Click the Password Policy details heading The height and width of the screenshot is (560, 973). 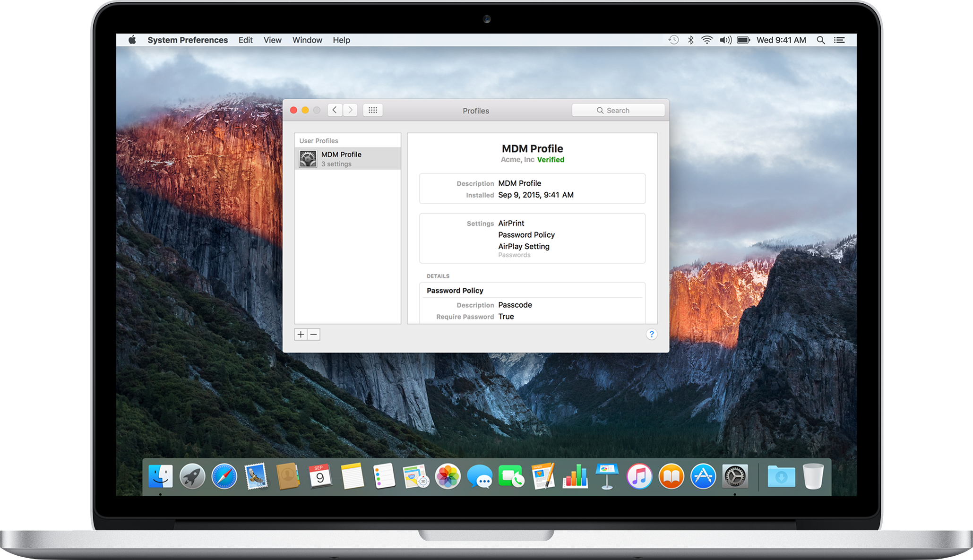tap(455, 291)
